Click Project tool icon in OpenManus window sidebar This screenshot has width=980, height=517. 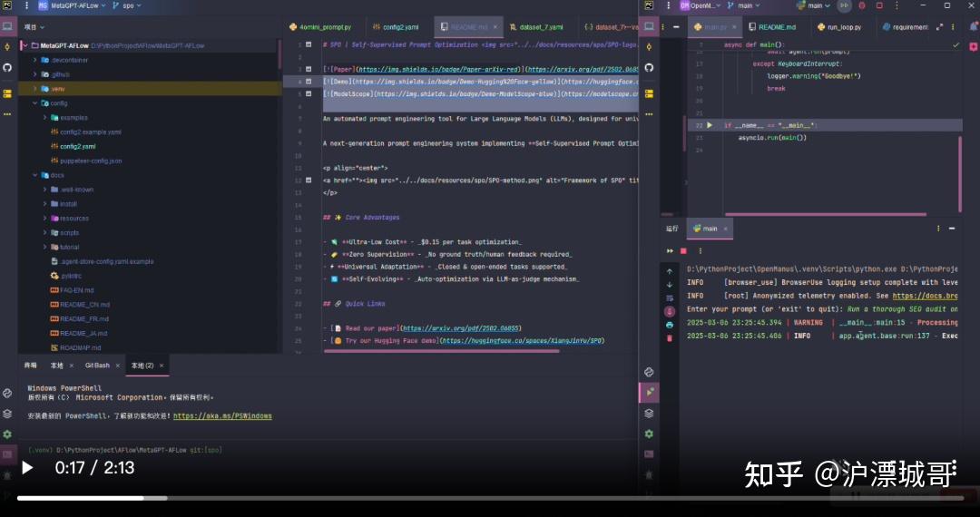[649, 26]
